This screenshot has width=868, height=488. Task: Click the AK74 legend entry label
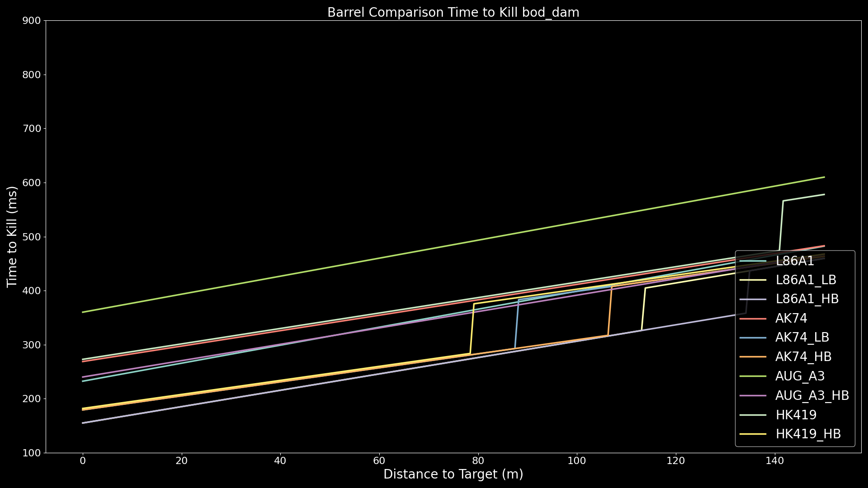pos(791,319)
